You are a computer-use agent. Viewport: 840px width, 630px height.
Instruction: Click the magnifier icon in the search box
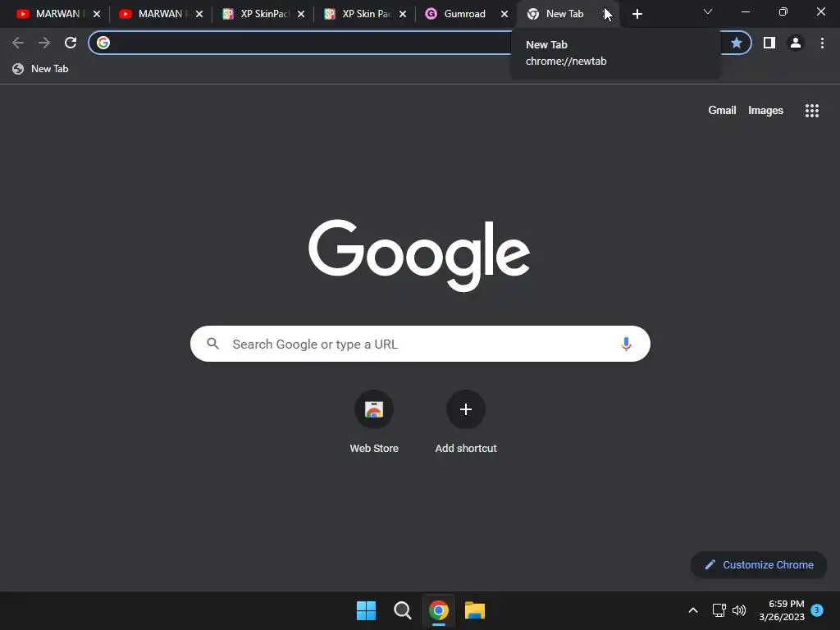point(212,344)
